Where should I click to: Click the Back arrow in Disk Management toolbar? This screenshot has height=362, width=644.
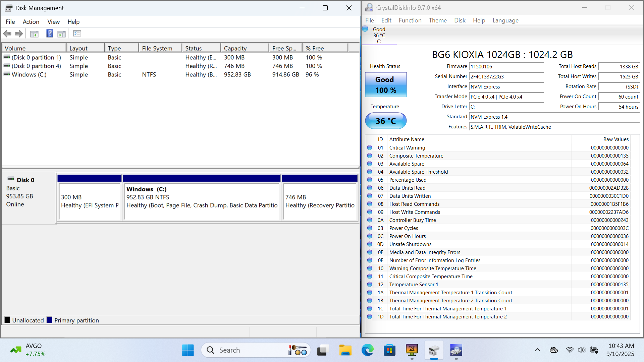tap(7, 34)
